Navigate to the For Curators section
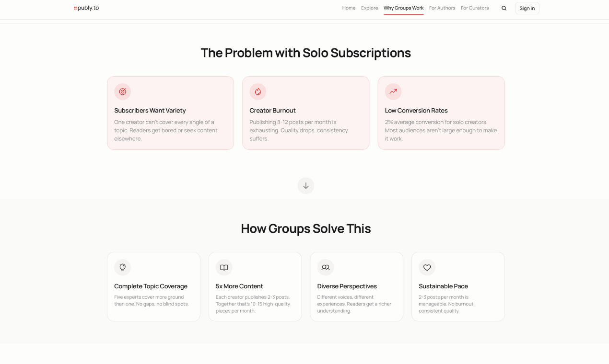The image size is (609, 364). click(474, 8)
